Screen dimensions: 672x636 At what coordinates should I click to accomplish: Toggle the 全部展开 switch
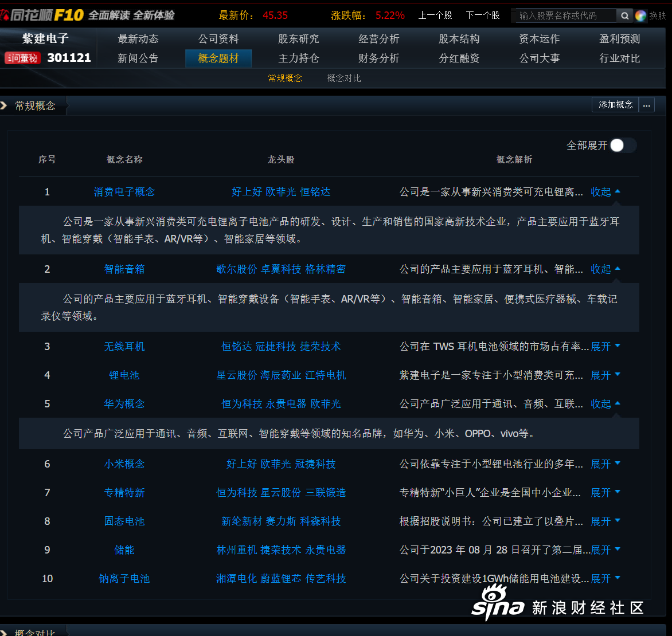tap(623, 146)
